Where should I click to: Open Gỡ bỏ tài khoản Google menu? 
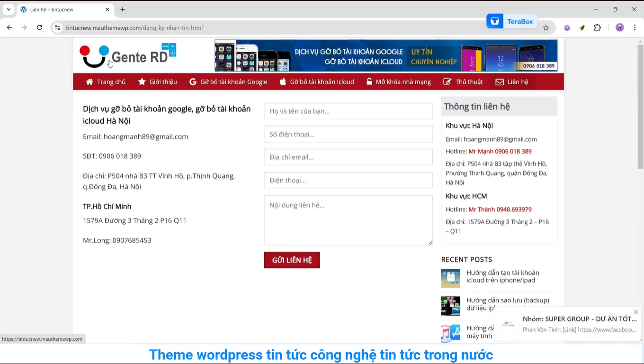tap(228, 82)
